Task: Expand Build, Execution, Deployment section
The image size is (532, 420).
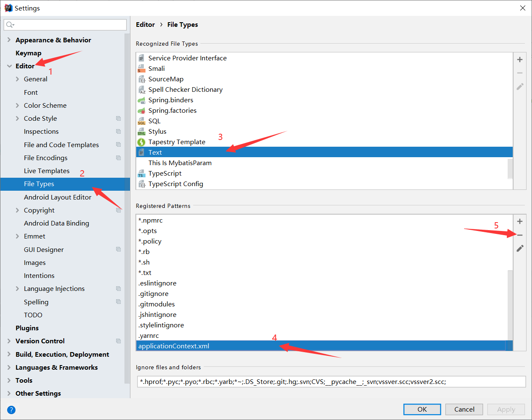Action: pos(9,354)
